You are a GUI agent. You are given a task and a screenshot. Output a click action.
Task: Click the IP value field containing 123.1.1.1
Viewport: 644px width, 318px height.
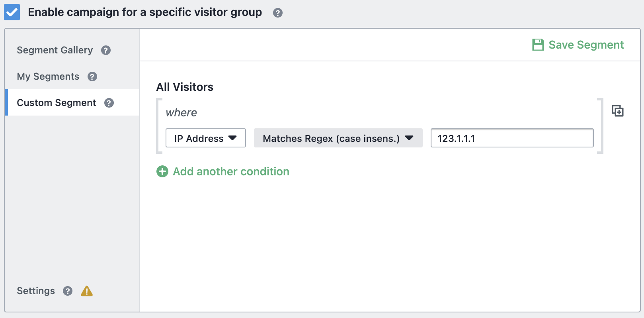click(x=512, y=138)
